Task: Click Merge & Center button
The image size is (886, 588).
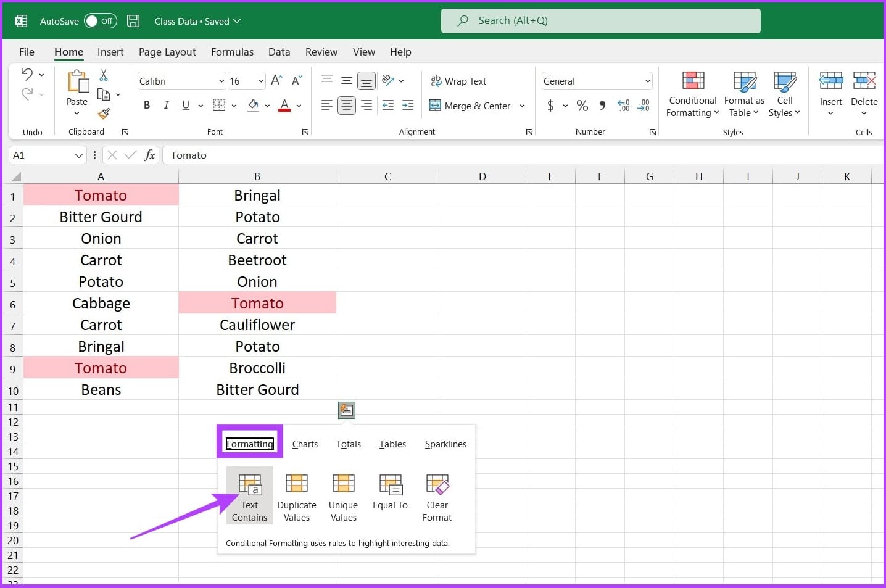Action: [470, 106]
